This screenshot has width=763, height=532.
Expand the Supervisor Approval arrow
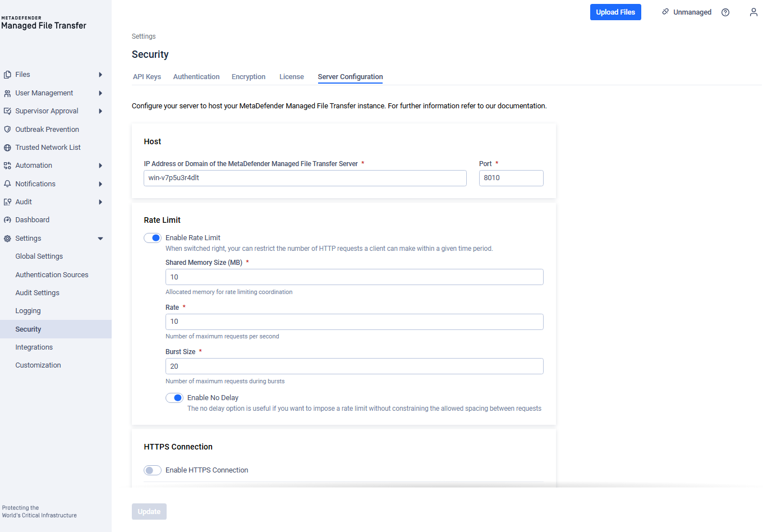click(100, 111)
